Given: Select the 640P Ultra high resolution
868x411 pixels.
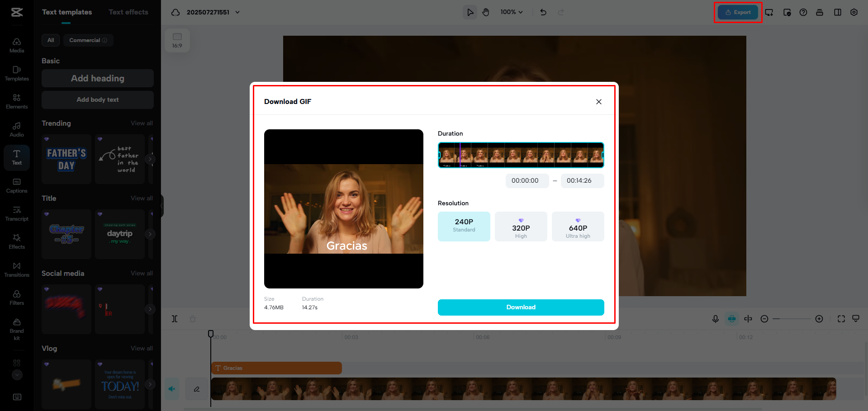Looking at the screenshot, I should pos(578,227).
